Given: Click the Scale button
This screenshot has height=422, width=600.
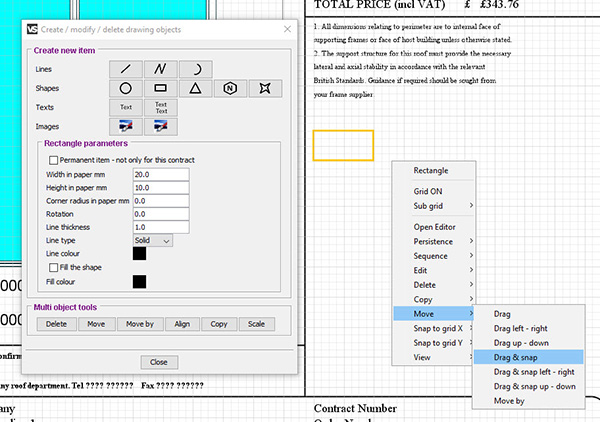Looking at the screenshot, I should (x=256, y=324).
